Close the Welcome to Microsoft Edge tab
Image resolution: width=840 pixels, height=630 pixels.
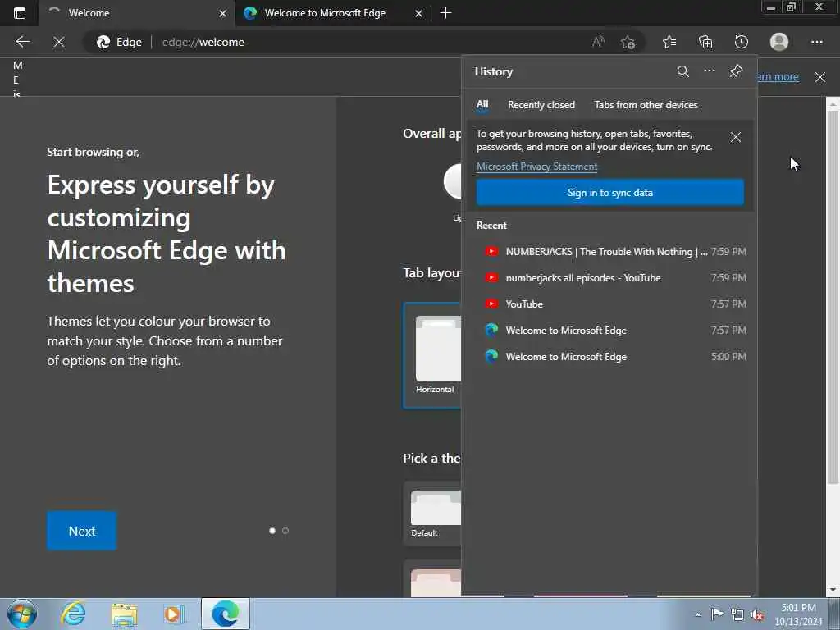pos(418,13)
